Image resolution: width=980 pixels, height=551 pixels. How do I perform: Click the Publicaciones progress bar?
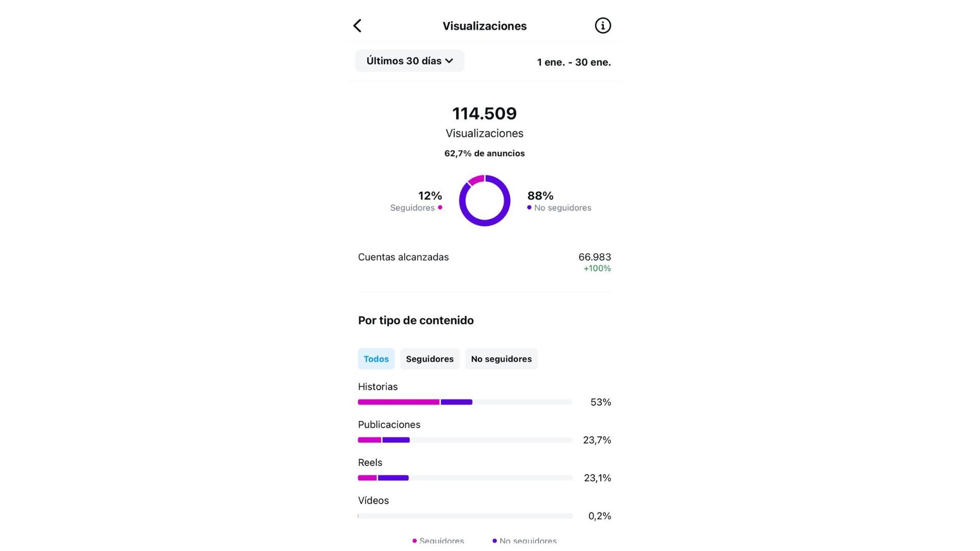(465, 440)
